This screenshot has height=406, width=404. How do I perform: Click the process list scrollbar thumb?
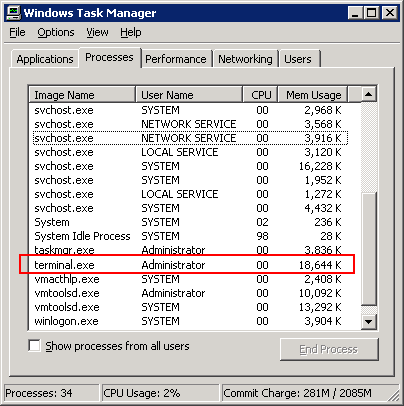(368, 248)
